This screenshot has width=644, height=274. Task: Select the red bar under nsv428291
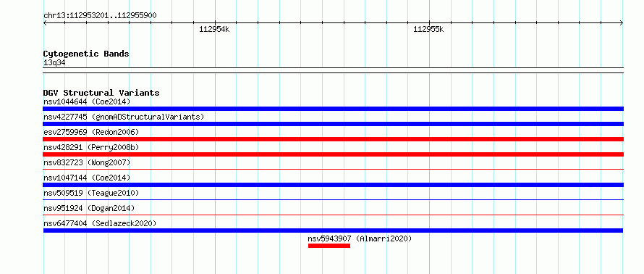(333, 154)
